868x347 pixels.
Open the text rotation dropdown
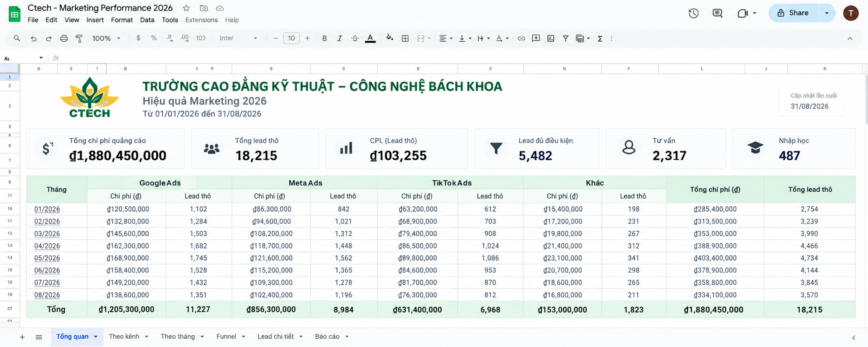click(502, 39)
